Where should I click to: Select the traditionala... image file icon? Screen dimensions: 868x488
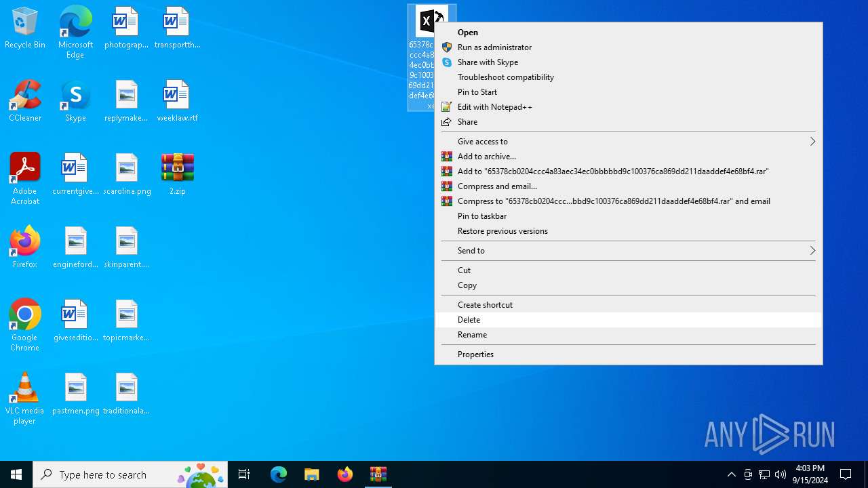[x=126, y=393]
